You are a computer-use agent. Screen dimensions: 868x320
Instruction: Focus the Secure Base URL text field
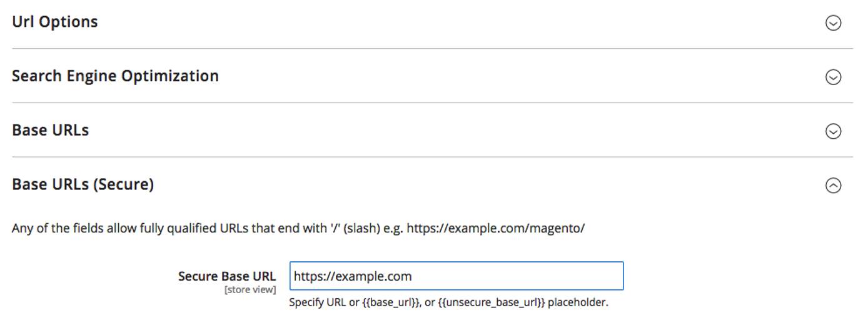[x=456, y=276]
